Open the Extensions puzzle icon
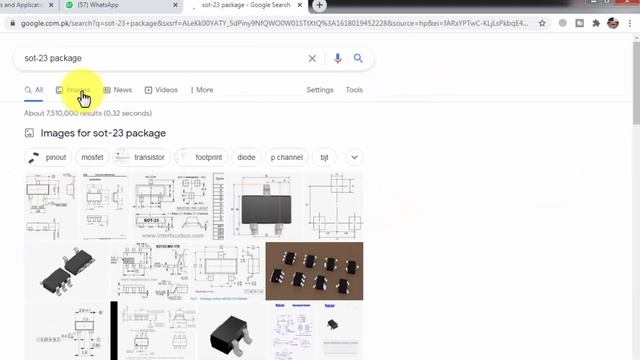Screen dimensions: 640x360 click(596, 23)
